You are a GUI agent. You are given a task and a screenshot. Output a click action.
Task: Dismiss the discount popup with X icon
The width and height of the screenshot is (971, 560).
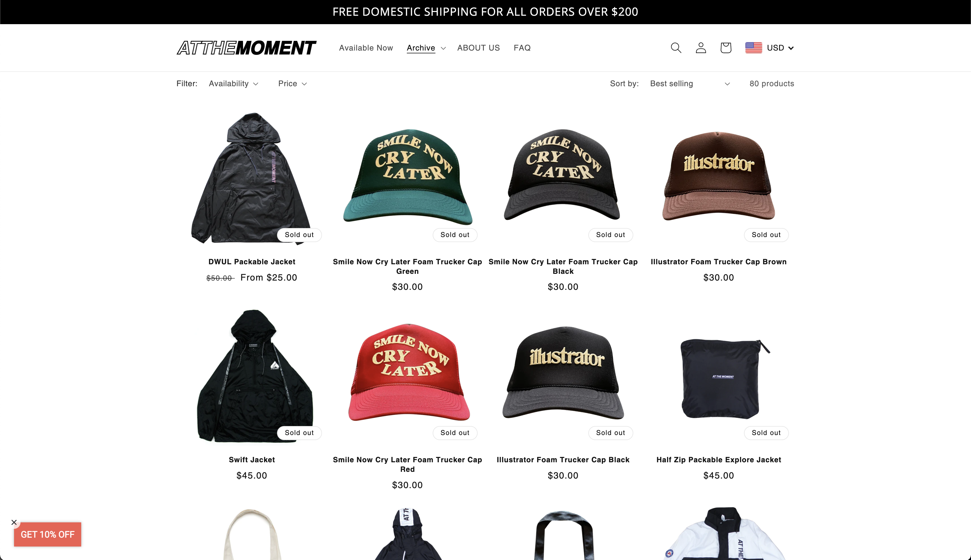tap(14, 522)
